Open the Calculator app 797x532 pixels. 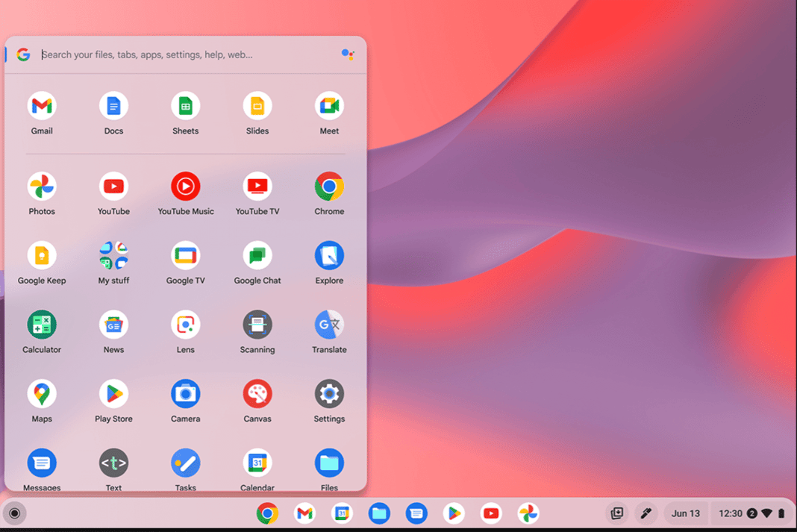click(42, 325)
